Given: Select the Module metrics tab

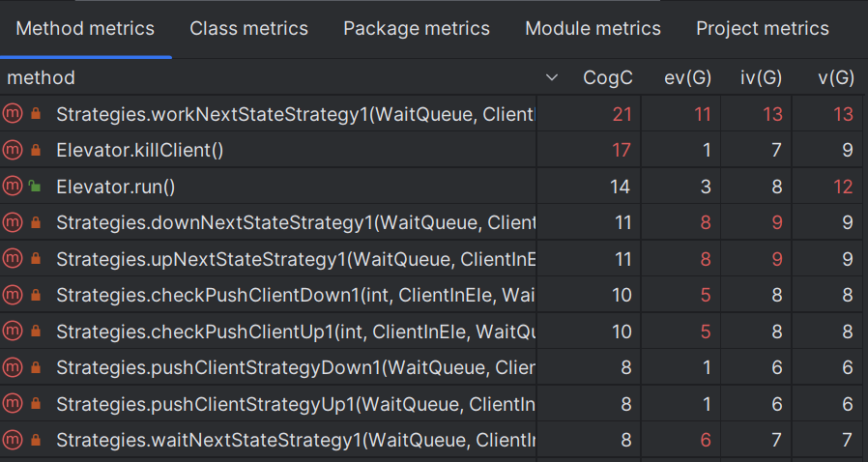Looking at the screenshot, I should click(593, 29).
